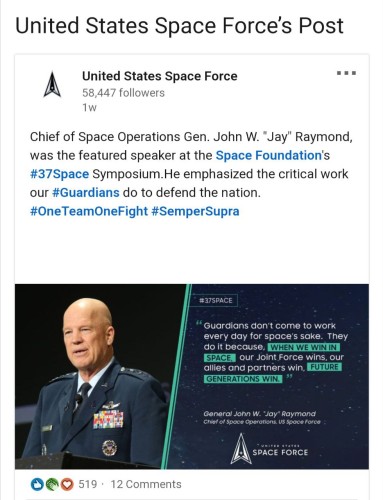Open the #37Space hashtag
This screenshot has height=500, width=383.
[59, 174]
